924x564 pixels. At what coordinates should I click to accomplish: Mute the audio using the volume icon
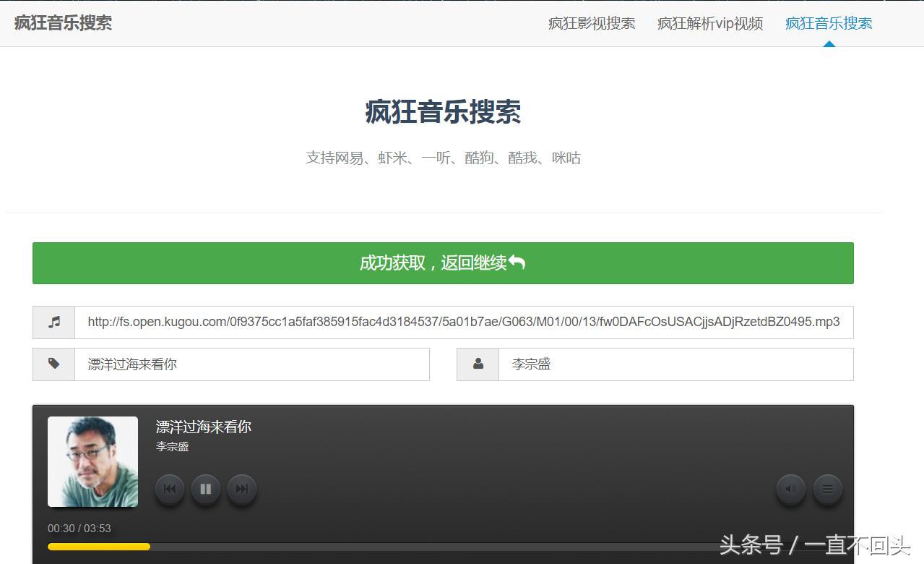[x=790, y=489]
